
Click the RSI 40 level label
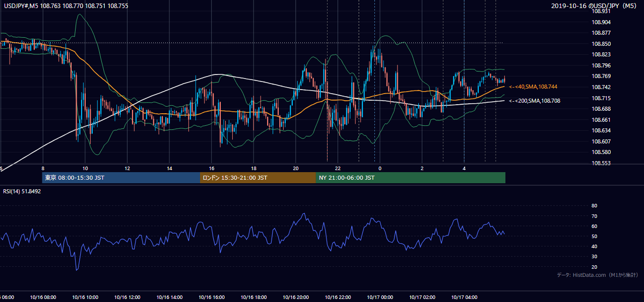594,246
